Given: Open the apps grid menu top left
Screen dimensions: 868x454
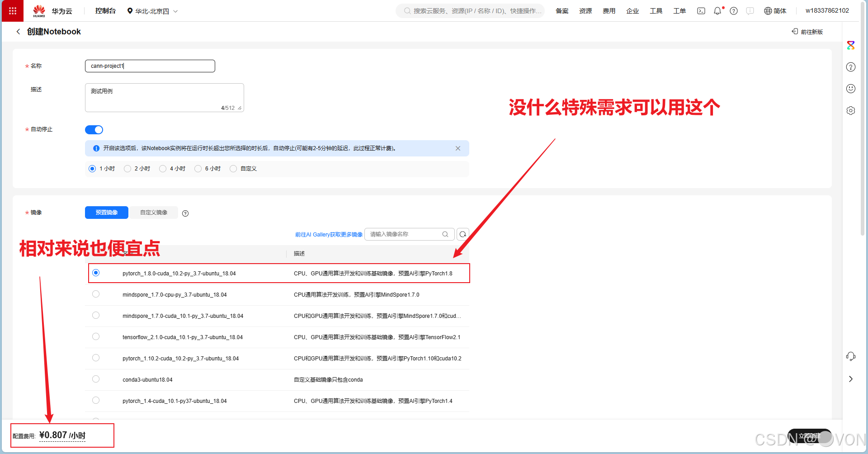Looking at the screenshot, I should coord(12,11).
